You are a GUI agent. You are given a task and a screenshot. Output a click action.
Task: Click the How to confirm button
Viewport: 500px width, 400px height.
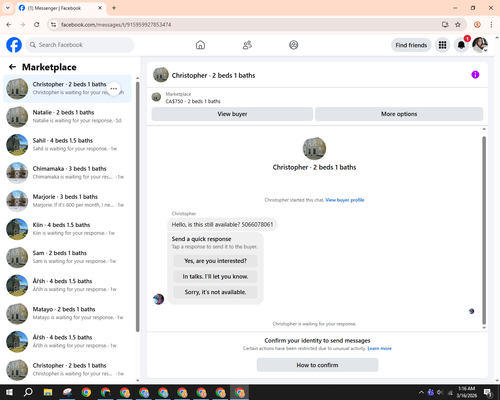pyautogui.click(x=317, y=365)
